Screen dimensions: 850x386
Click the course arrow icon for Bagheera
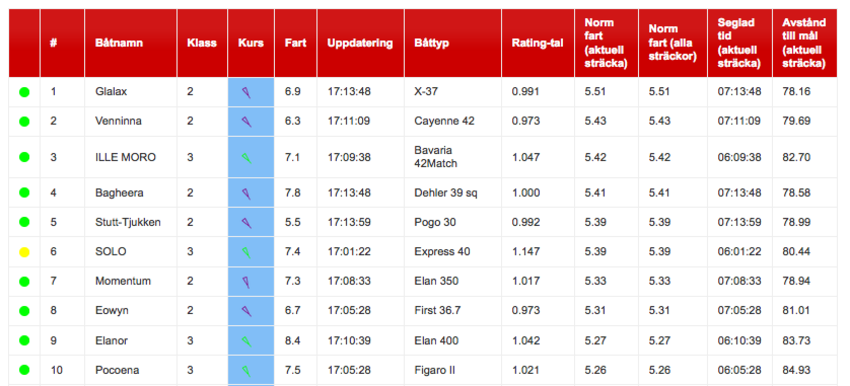(246, 193)
